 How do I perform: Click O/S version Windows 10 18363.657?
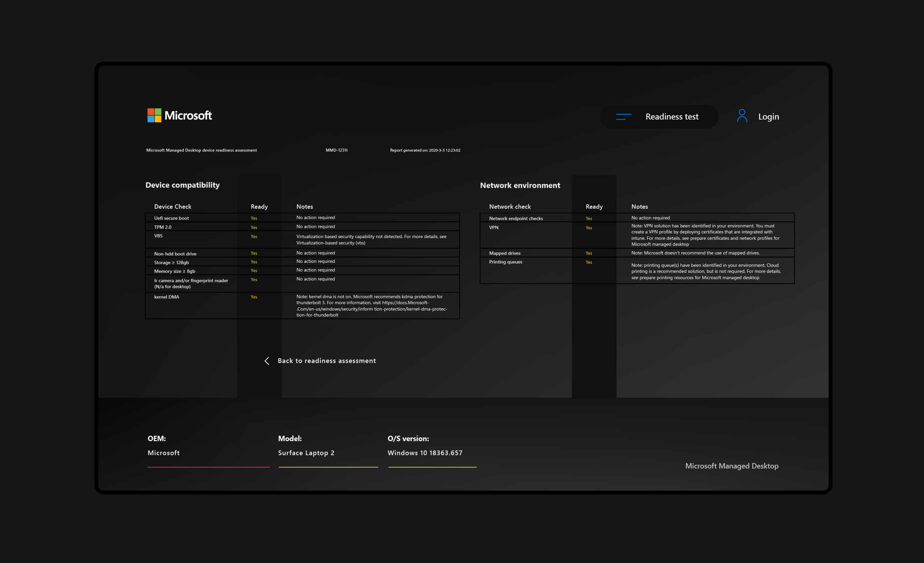[x=425, y=453]
